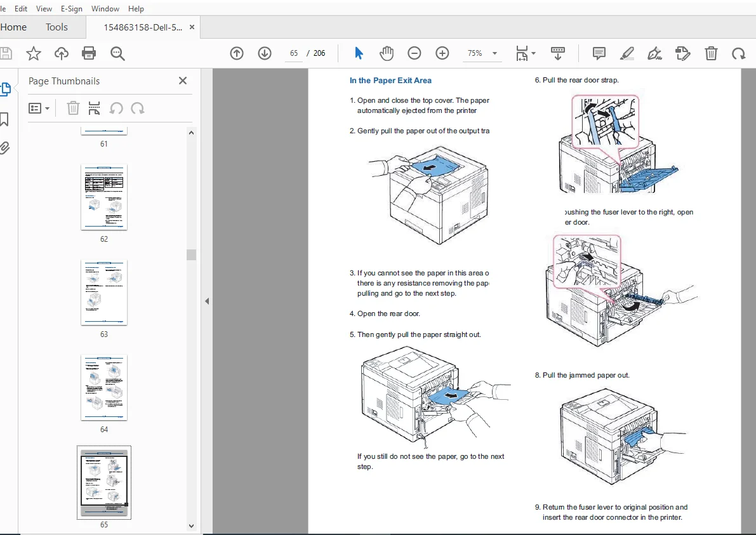This screenshot has height=535, width=756.
Task: Open the Edit menu
Action: [21, 9]
